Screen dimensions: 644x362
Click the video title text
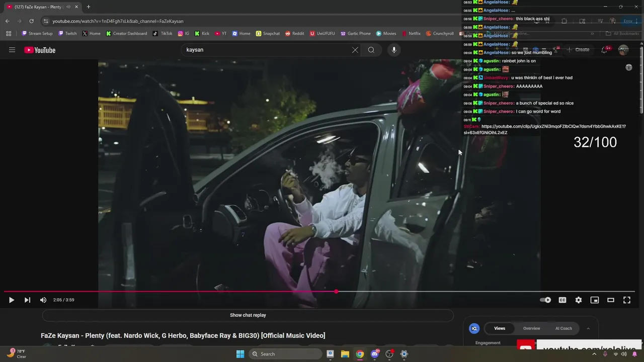click(183, 335)
